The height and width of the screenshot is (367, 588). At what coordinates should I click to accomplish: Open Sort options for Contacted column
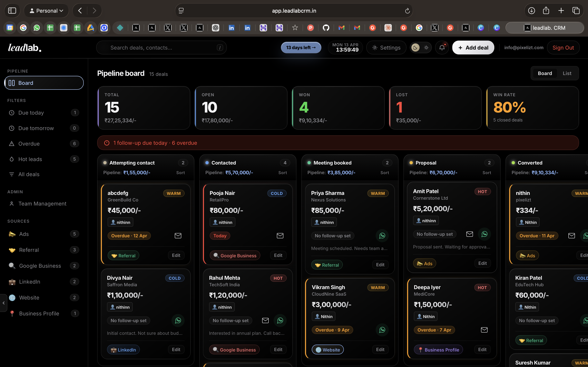[282, 172]
